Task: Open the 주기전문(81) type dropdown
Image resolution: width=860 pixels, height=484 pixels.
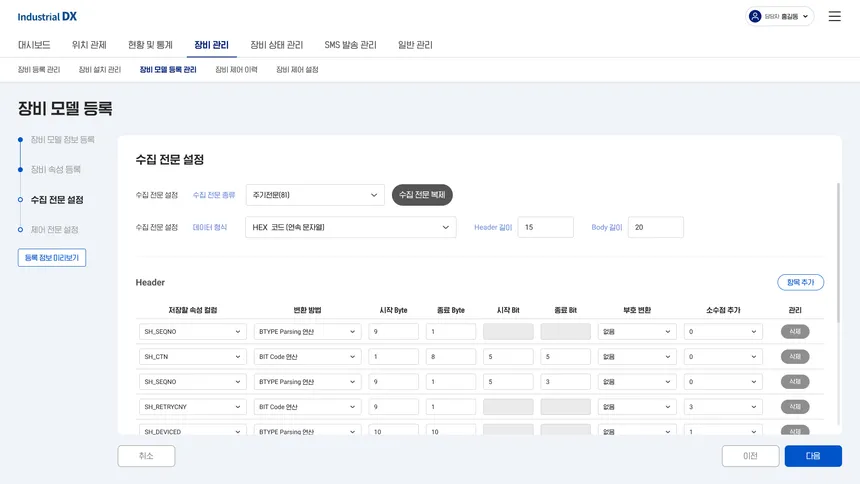Action: pos(315,195)
